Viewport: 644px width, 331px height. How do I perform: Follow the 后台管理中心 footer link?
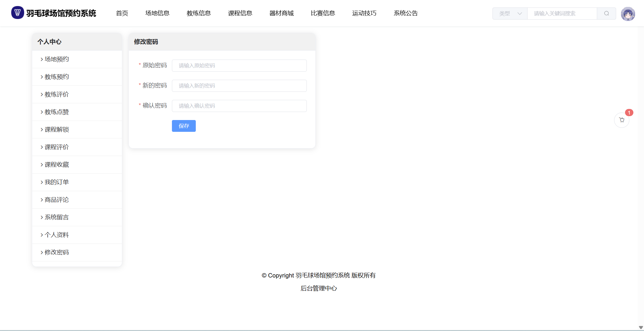(x=319, y=288)
